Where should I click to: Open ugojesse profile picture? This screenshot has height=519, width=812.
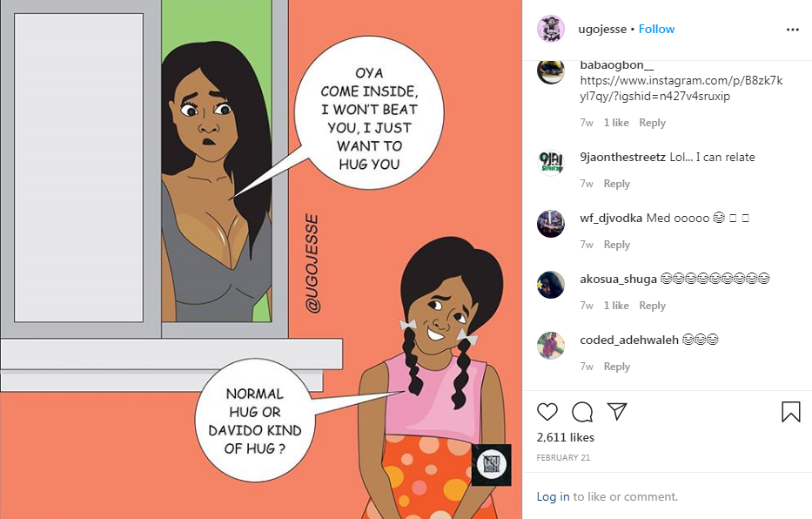[x=551, y=29]
